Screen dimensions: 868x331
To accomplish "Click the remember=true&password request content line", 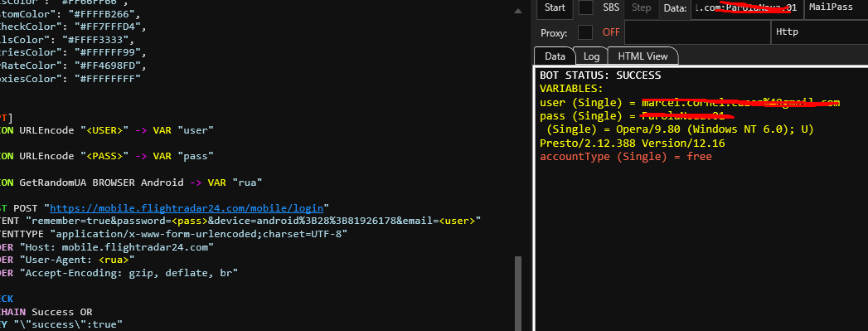I will pyautogui.click(x=240, y=221).
